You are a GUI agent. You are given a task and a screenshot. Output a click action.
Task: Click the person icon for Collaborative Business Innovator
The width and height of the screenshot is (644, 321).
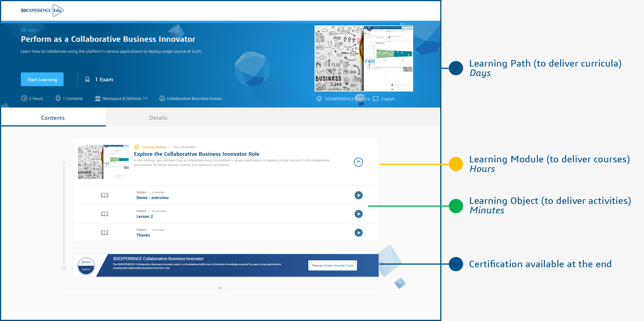pyautogui.click(x=162, y=98)
